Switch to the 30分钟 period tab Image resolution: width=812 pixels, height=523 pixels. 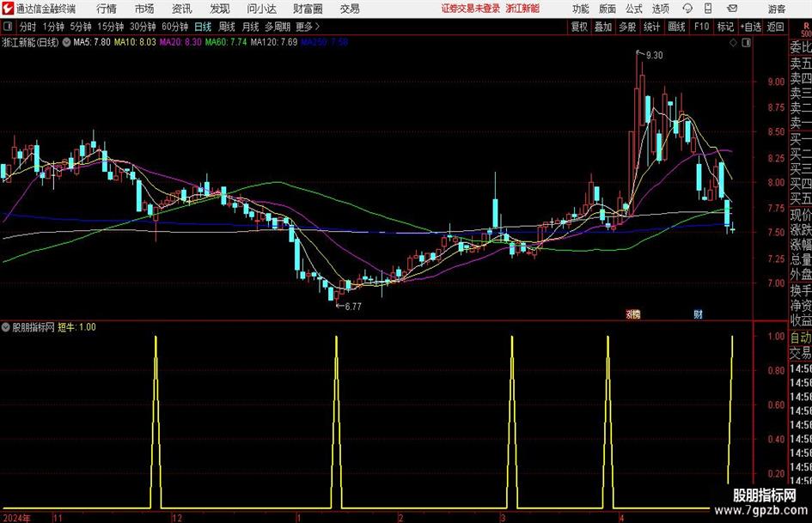[x=143, y=27]
